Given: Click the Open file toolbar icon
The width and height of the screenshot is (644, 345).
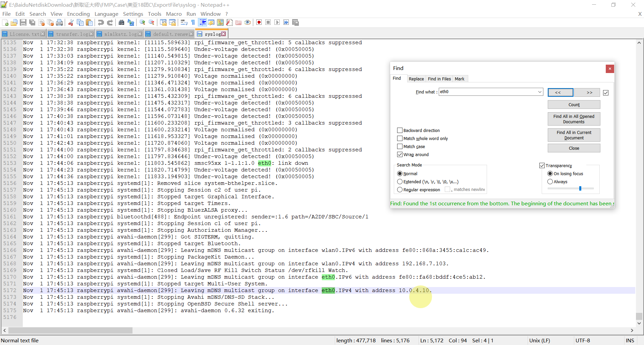Looking at the screenshot, I should point(14,22).
